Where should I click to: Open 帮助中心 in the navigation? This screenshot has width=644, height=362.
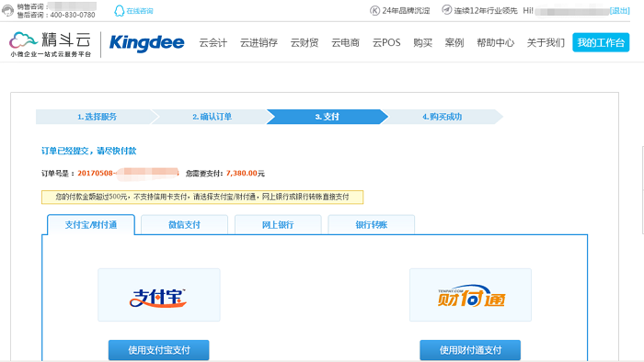point(495,42)
